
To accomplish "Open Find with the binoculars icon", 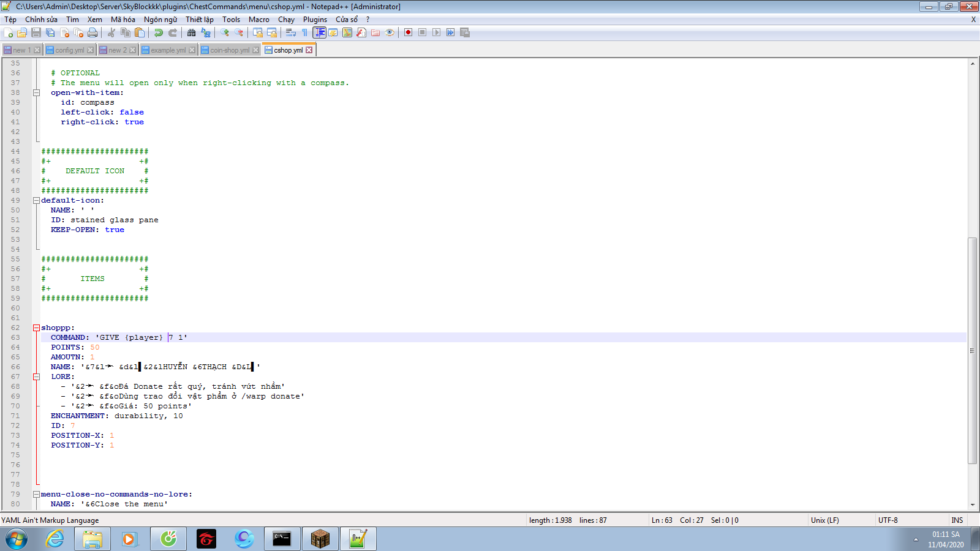I will pos(192,32).
